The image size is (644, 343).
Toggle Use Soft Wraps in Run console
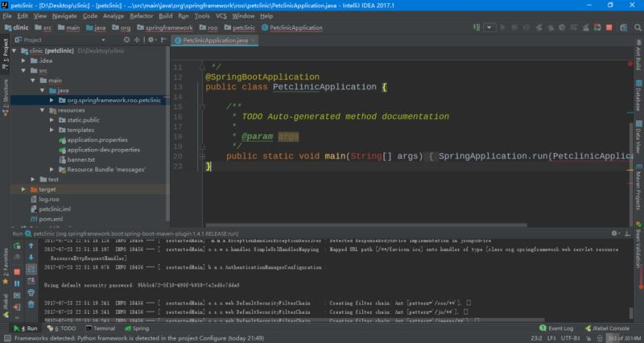31,269
